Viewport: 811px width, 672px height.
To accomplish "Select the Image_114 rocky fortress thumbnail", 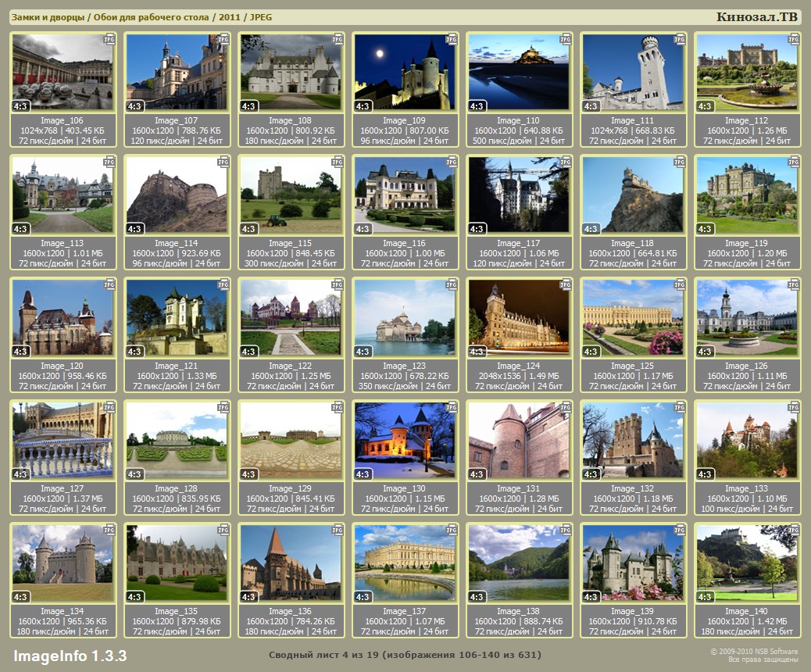I will pyautogui.click(x=177, y=196).
